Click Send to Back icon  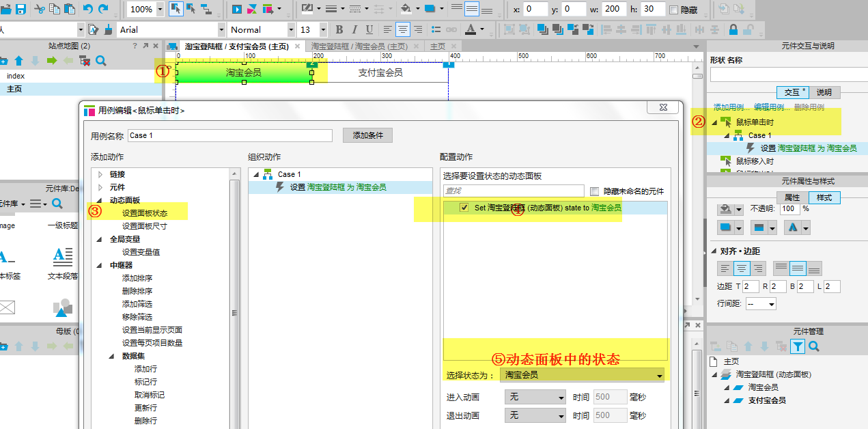click(559, 29)
